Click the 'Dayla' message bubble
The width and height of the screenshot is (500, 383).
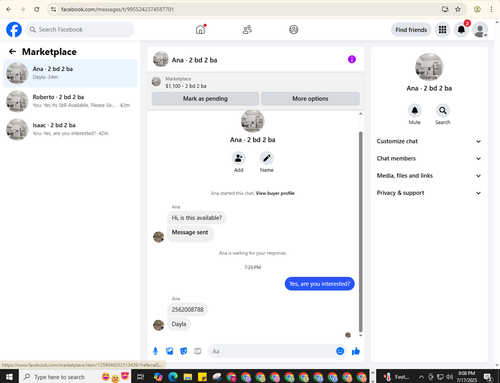tap(179, 324)
